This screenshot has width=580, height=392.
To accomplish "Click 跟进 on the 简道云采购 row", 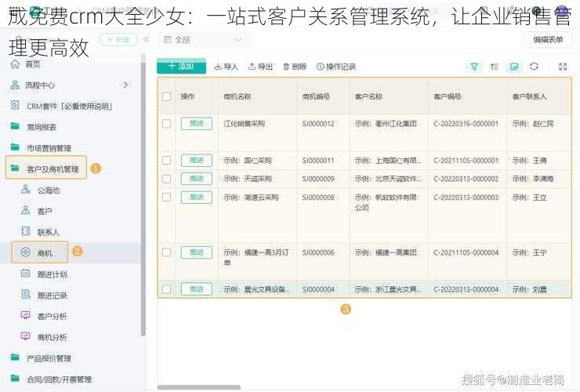I will (197, 197).
